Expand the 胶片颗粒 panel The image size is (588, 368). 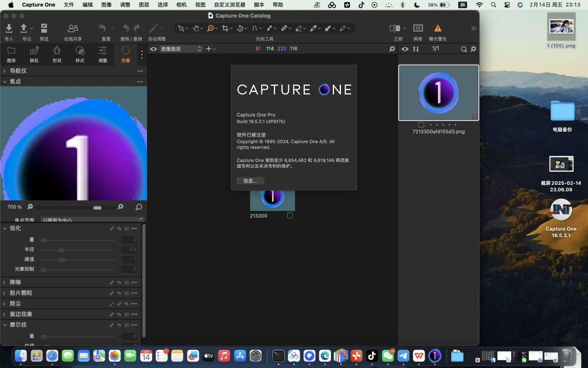point(4,293)
